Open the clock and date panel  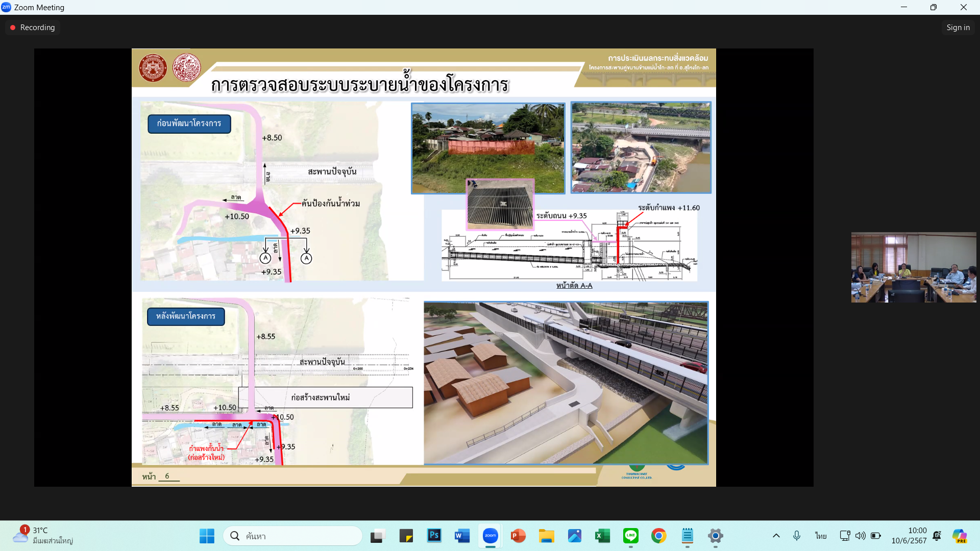click(x=909, y=536)
